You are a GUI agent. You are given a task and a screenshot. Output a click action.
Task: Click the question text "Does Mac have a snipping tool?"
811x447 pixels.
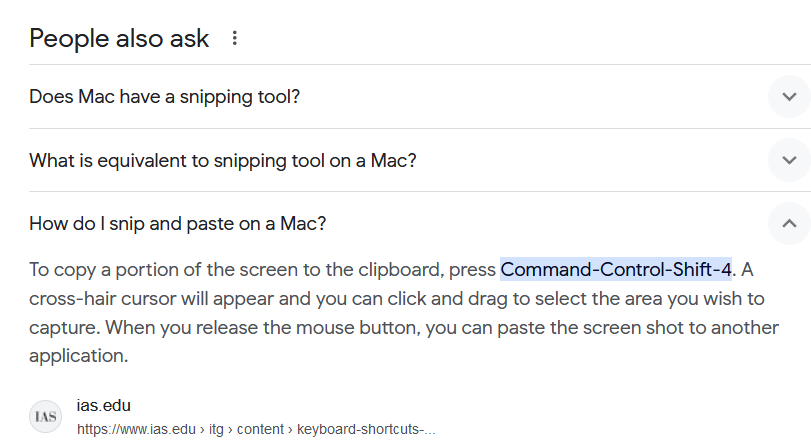tap(165, 97)
